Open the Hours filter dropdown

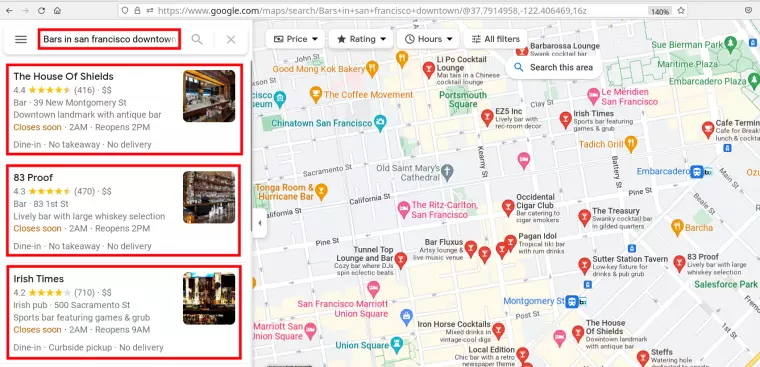pos(428,39)
